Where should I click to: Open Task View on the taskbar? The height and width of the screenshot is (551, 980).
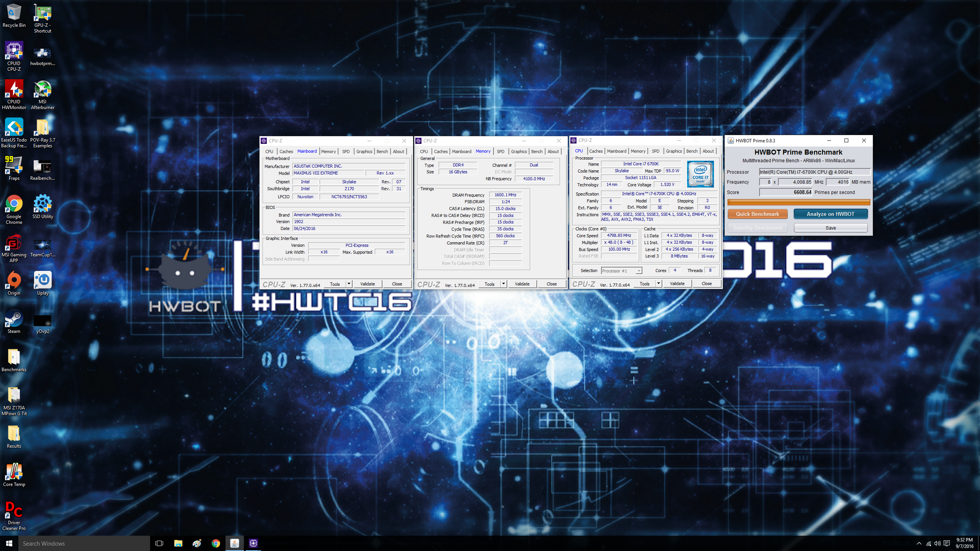click(x=159, y=543)
